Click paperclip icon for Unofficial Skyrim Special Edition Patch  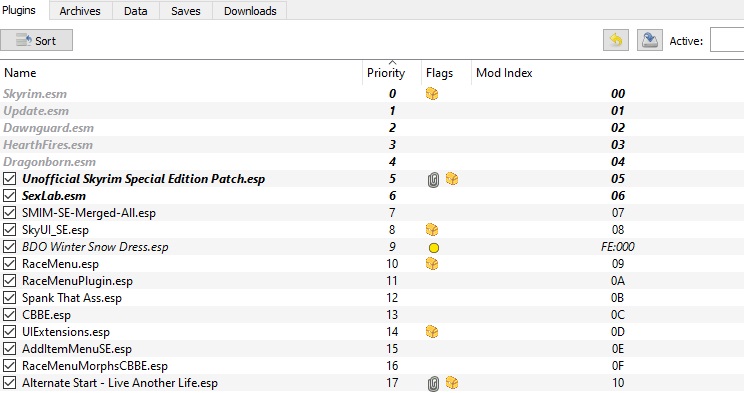(433, 179)
